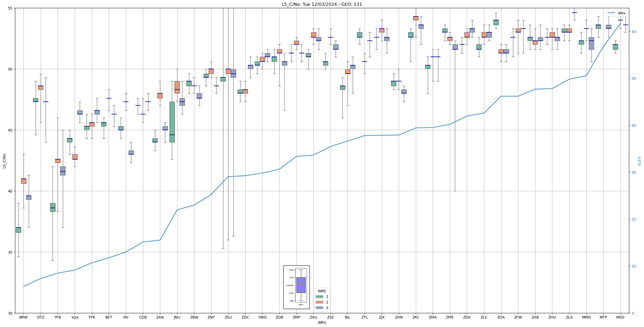Click the ZSU x-axis station label
The image size is (644, 327).
[x=228, y=317]
